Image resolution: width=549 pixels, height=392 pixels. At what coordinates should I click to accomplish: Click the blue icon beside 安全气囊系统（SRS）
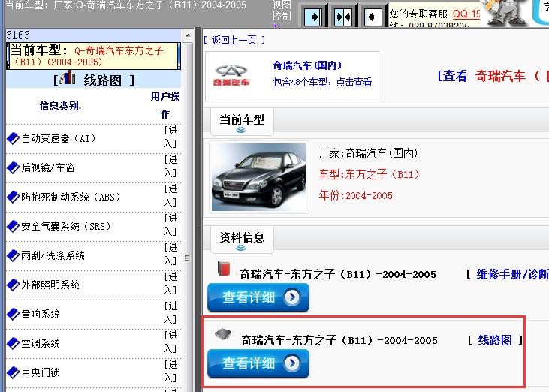coord(14,227)
